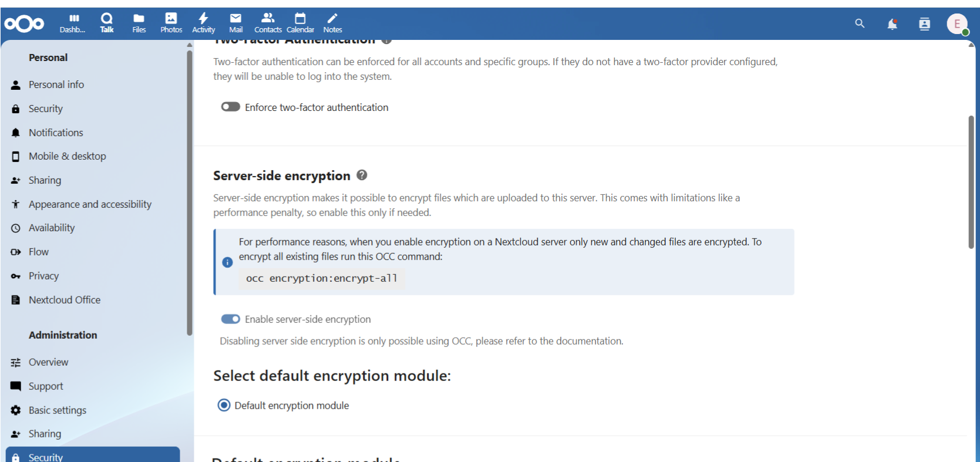Screen dimensions: 980x462
Task: Toggle Enforce two-factor authentication switch
Action: click(x=230, y=107)
